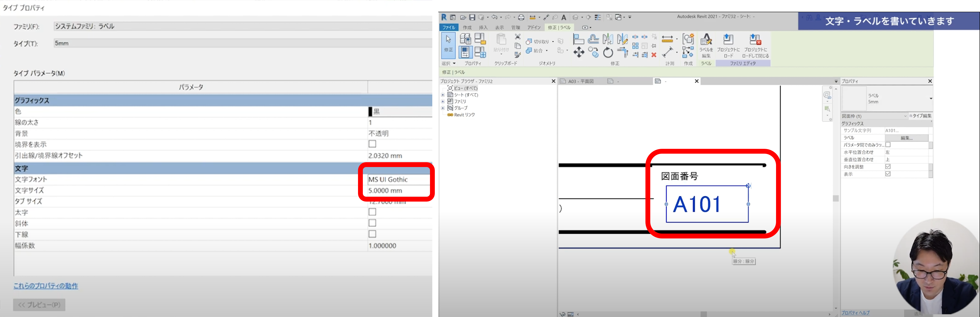
Task: Toggle the 境界を表示 checkbox
Action: tap(372, 144)
